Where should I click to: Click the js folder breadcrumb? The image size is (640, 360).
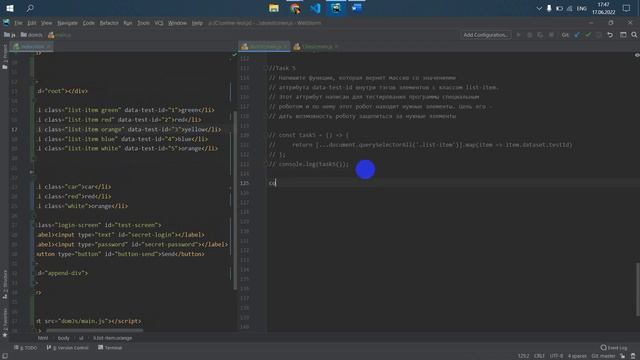click(10, 35)
